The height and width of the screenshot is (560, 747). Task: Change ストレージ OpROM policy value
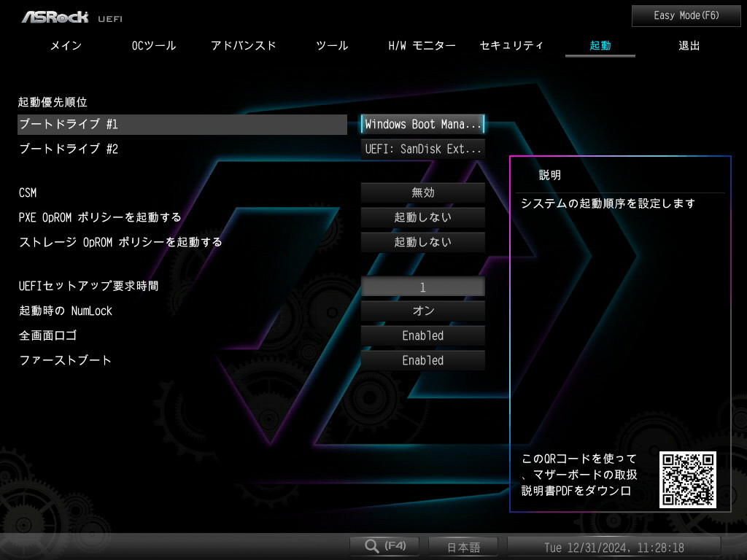(x=422, y=242)
